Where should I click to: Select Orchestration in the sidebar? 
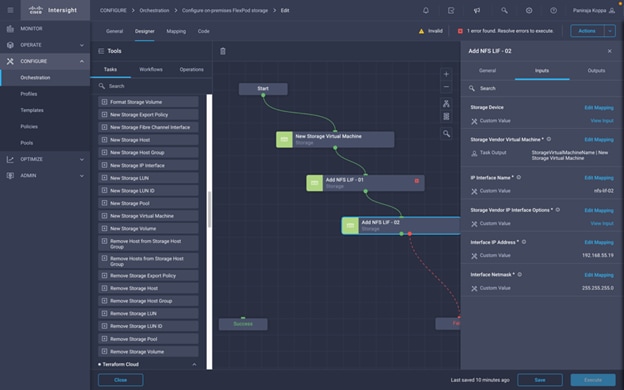tap(45, 78)
